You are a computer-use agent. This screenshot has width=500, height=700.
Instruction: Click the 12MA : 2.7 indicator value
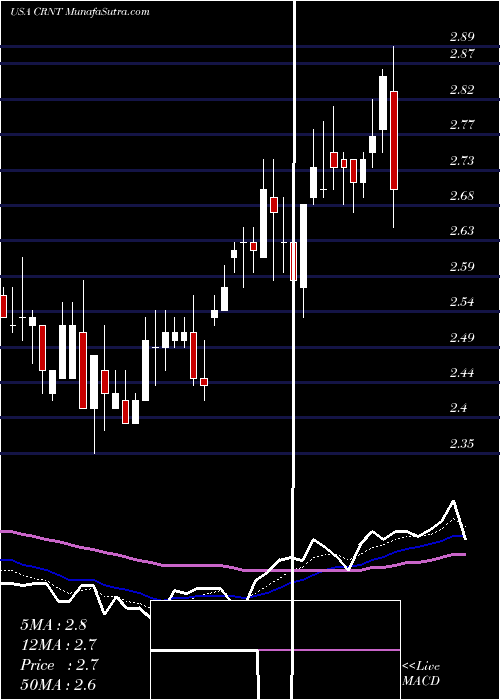[58, 645]
